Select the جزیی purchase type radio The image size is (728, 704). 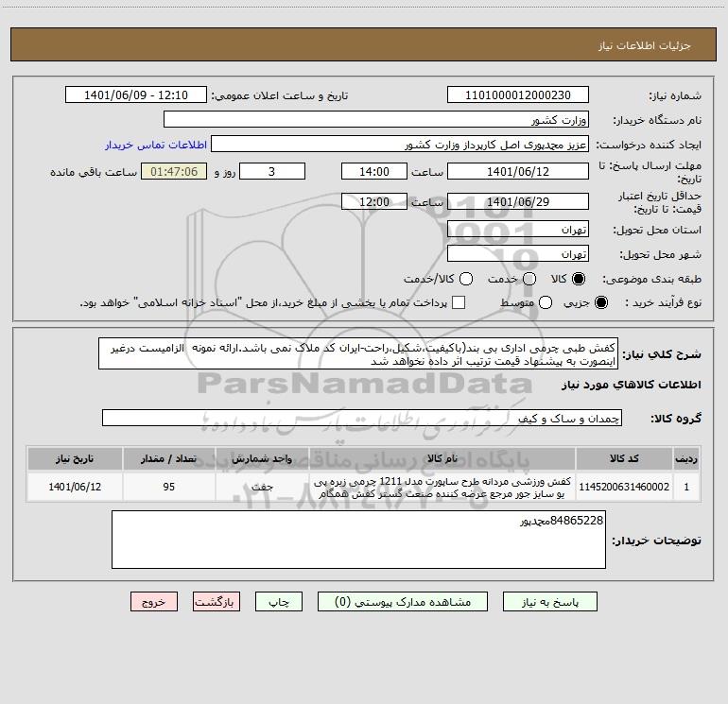(600, 302)
